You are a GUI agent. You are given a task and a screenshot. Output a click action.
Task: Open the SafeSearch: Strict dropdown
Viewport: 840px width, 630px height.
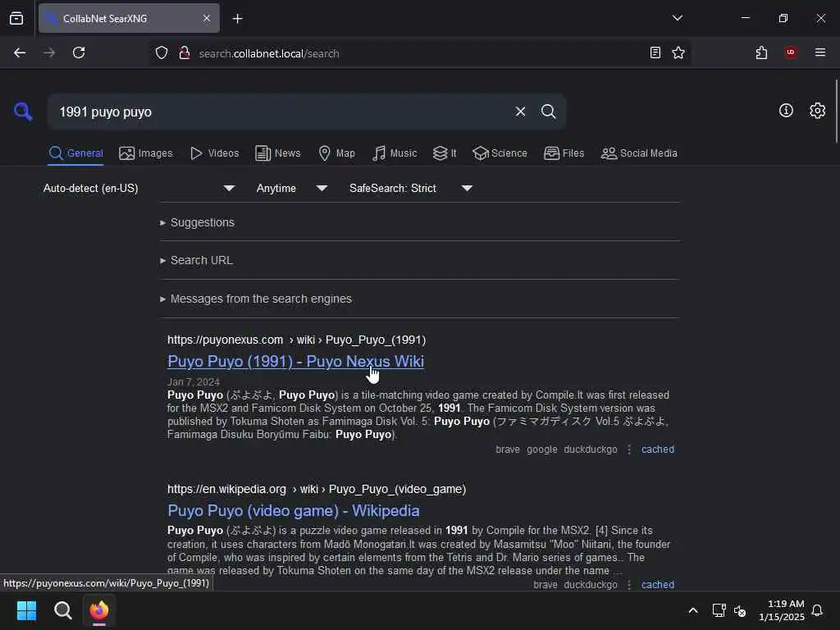point(410,189)
